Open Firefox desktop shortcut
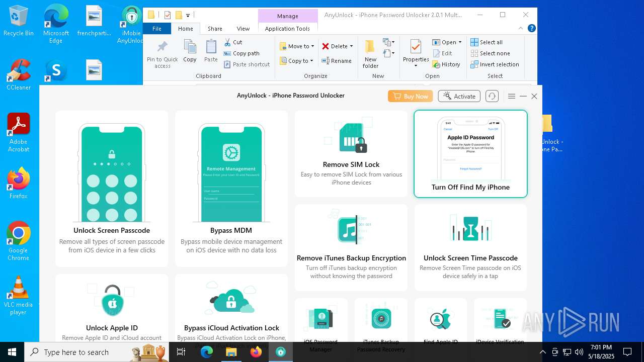The height and width of the screenshot is (362, 644). point(19,184)
